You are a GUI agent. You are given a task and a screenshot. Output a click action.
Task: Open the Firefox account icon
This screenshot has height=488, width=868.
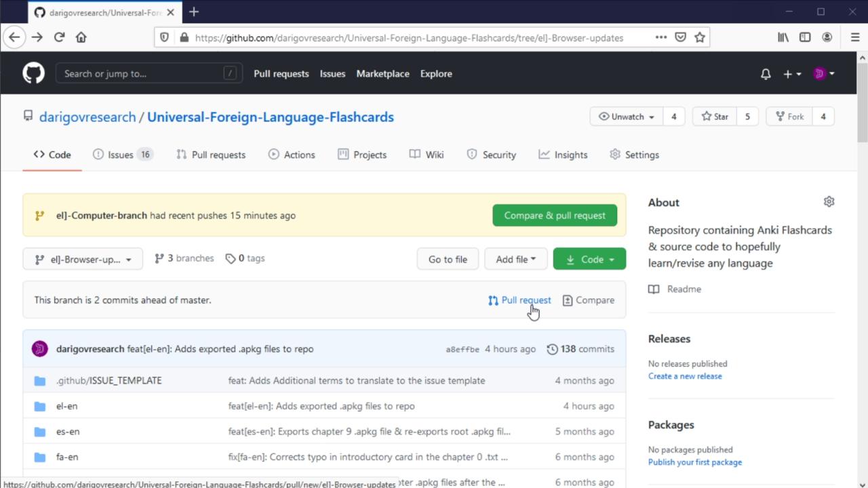pos(827,37)
